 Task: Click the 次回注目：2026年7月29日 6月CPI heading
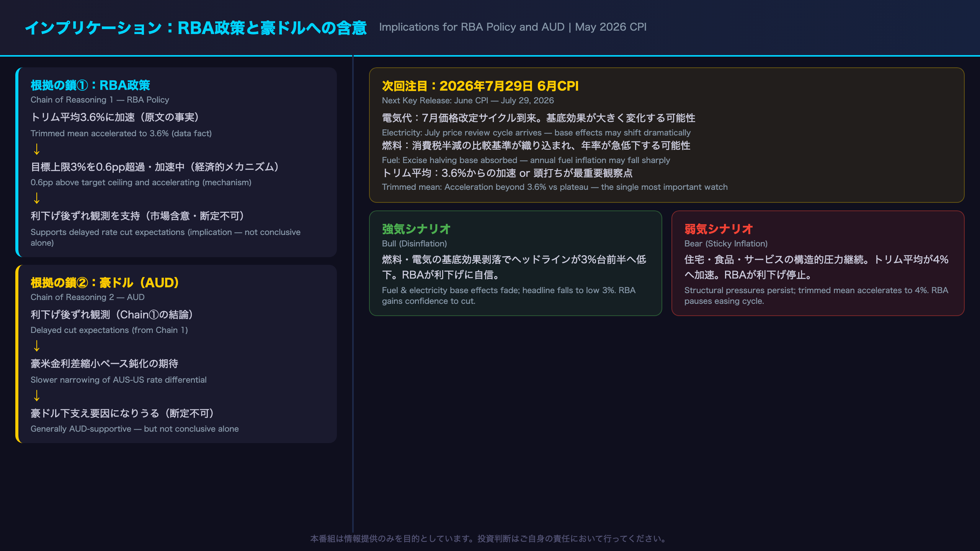click(x=480, y=86)
